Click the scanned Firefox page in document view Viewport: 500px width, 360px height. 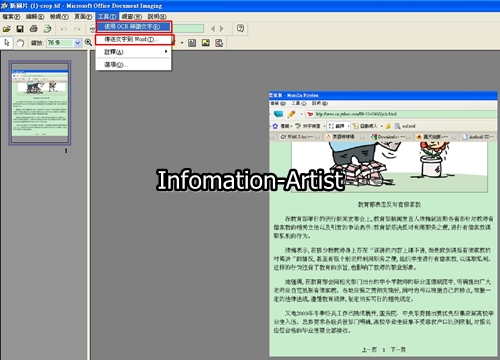pyautogui.click(x=383, y=223)
